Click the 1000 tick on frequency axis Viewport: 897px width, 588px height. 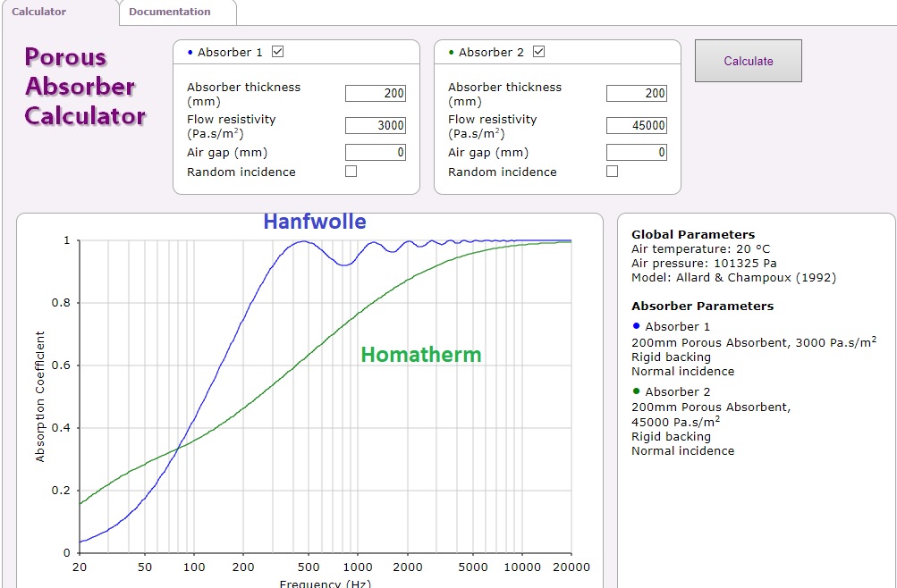[x=358, y=567]
